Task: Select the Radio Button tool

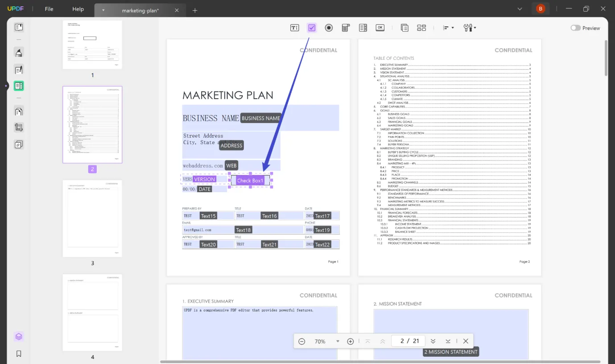Action: (x=329, y=28)
